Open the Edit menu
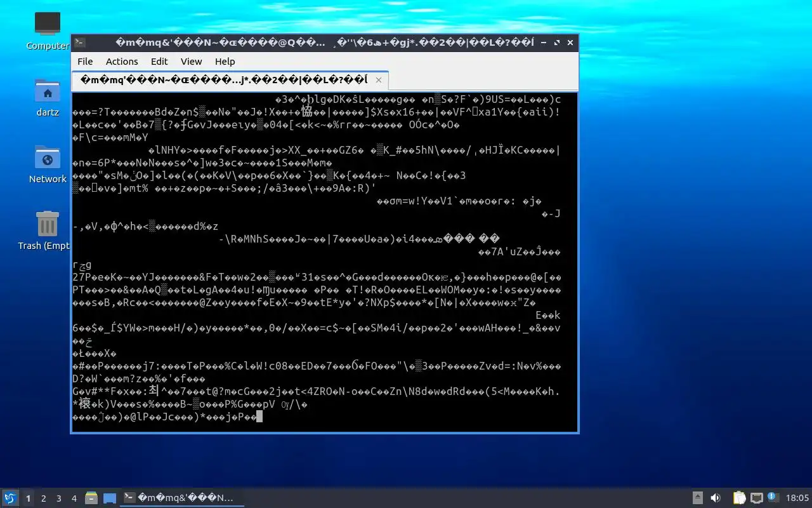The height and width of the screenshot is (508, 812). [x=159, y=62]
